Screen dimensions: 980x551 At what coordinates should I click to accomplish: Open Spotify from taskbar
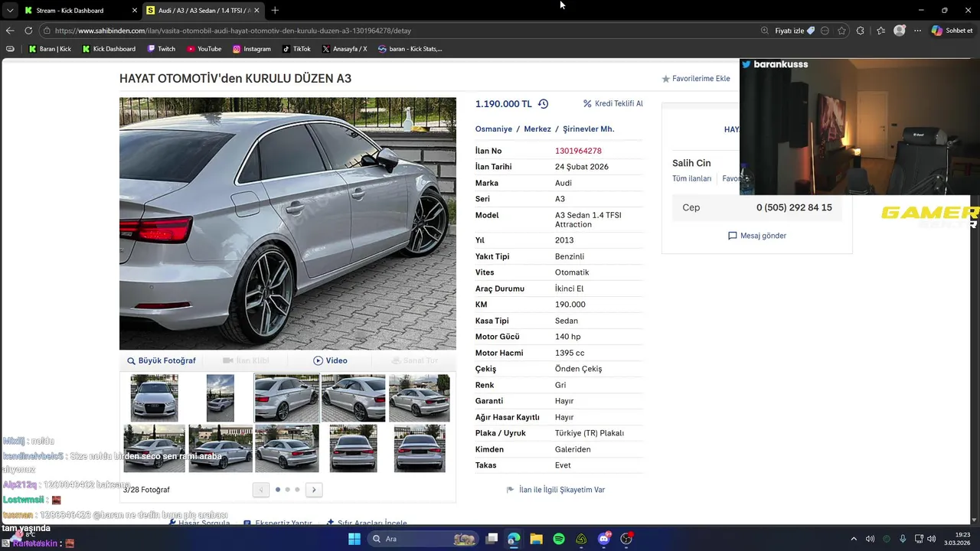pos(559,539)
